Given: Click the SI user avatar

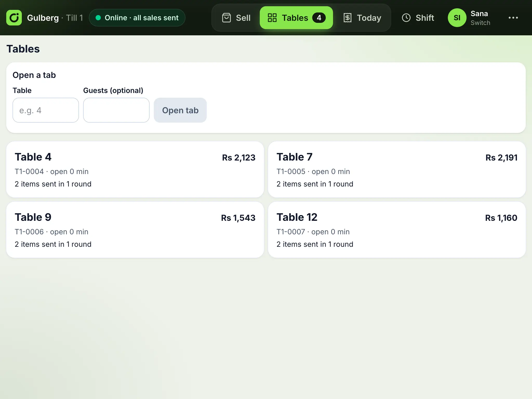Looking at the screenshot, I should click(x=457, y=18).
